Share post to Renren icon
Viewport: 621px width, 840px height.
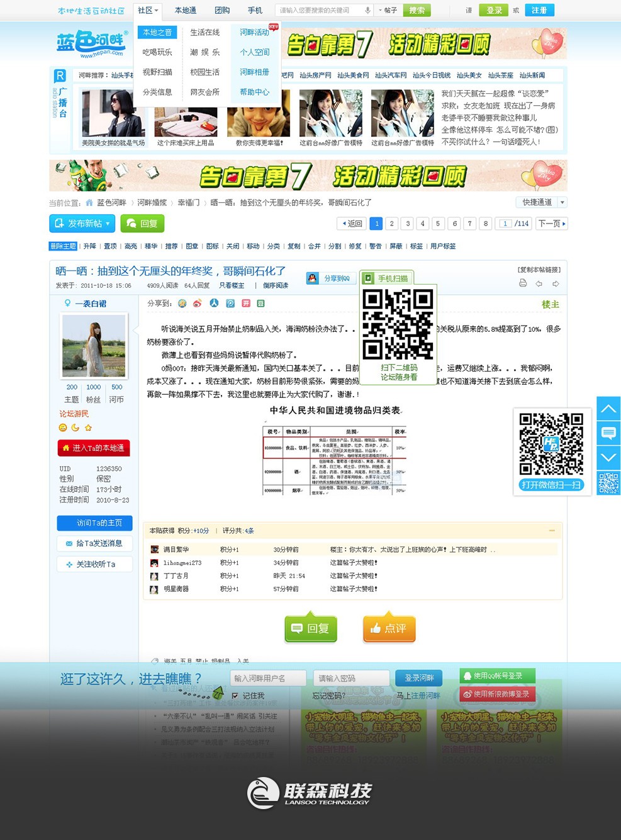(214, 304)
